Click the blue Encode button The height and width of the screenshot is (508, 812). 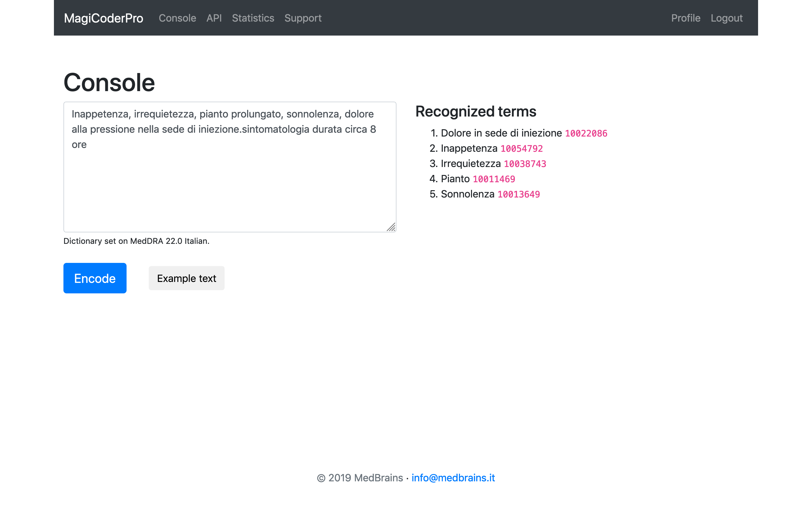point(95,278)
